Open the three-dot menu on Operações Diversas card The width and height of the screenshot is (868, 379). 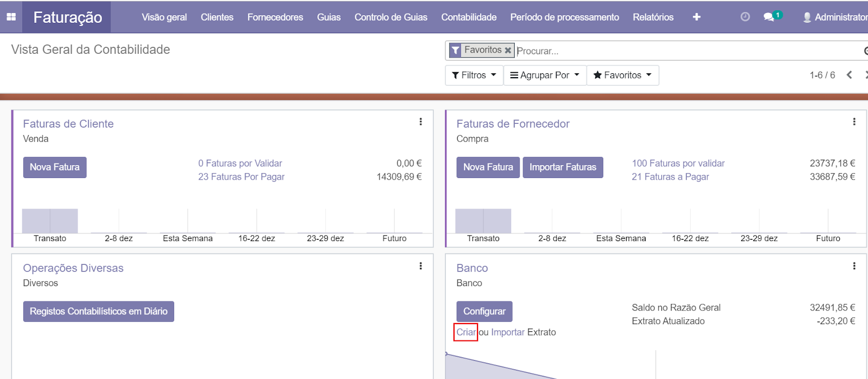tap(420, 266)
